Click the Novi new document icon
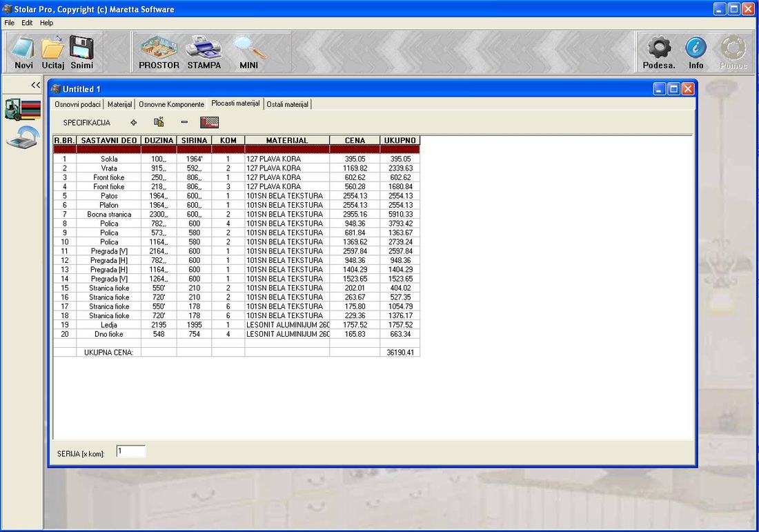The width and height of the screenshot is (759, 532). click(x=23, y=52)
